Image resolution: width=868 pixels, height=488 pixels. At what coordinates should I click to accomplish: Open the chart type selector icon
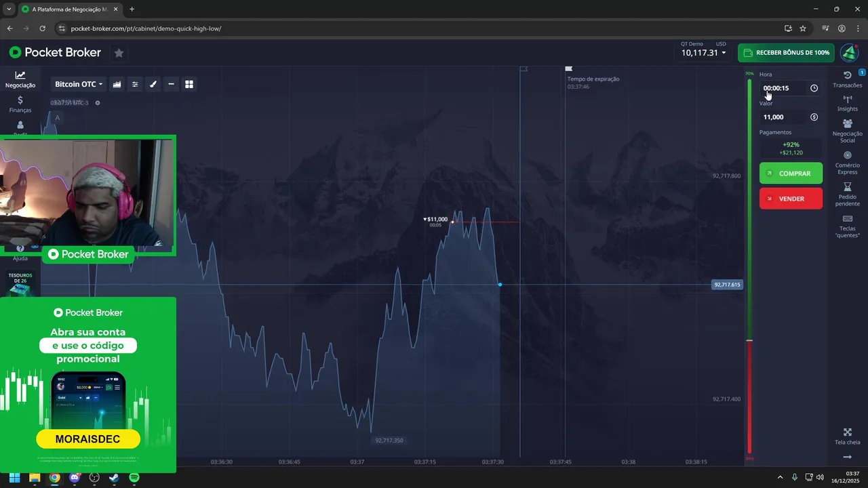pyautogui.click(x=117, y=84)
